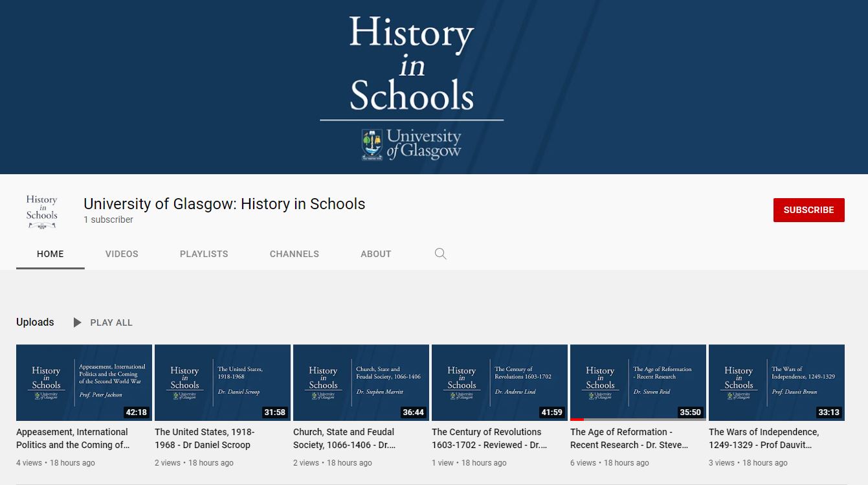868x485 pixels.
Task: Click the red watch-progress bar on Reformation video
Action: 577,420
